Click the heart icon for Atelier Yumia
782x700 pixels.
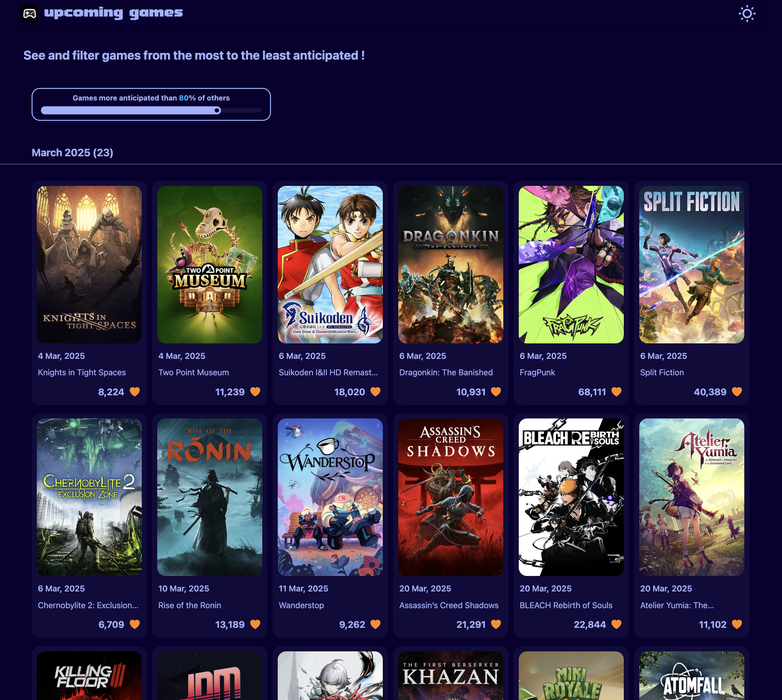[x=737, y=624]
